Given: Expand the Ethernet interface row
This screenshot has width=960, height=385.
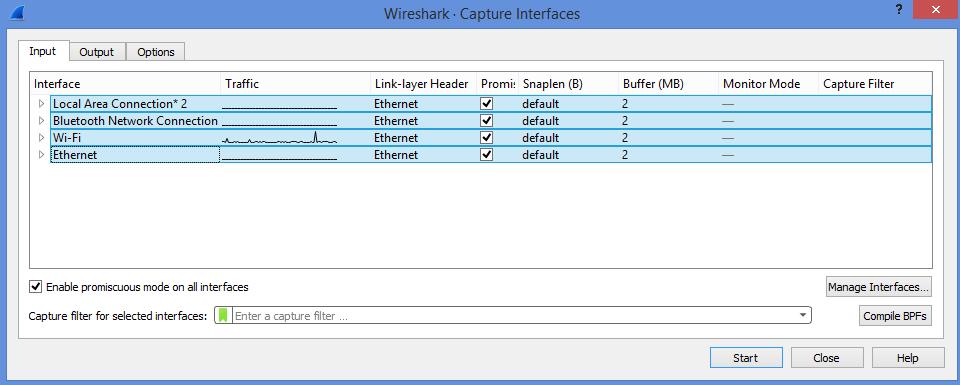Looking at the screenshot, I should tap(42, 155).
